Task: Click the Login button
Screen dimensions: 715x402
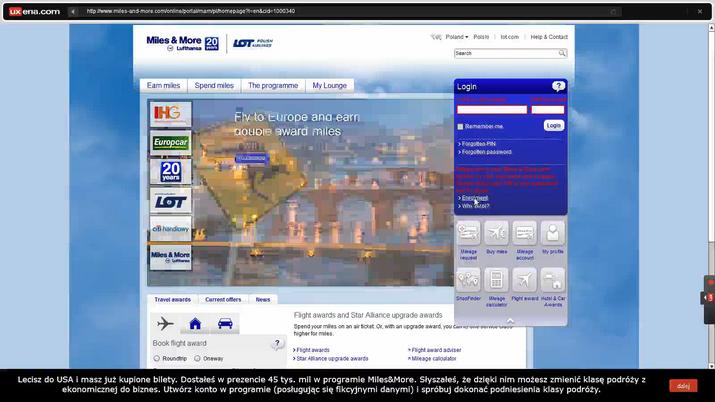Action: (x=554, y=125)
